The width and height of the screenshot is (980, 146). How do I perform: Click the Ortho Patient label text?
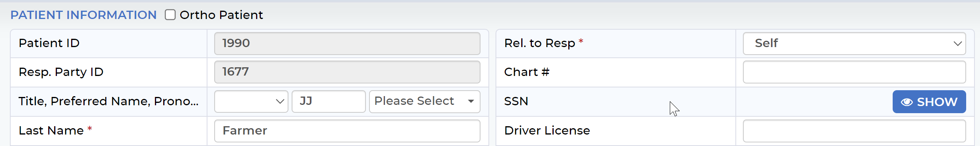point(221,15)
